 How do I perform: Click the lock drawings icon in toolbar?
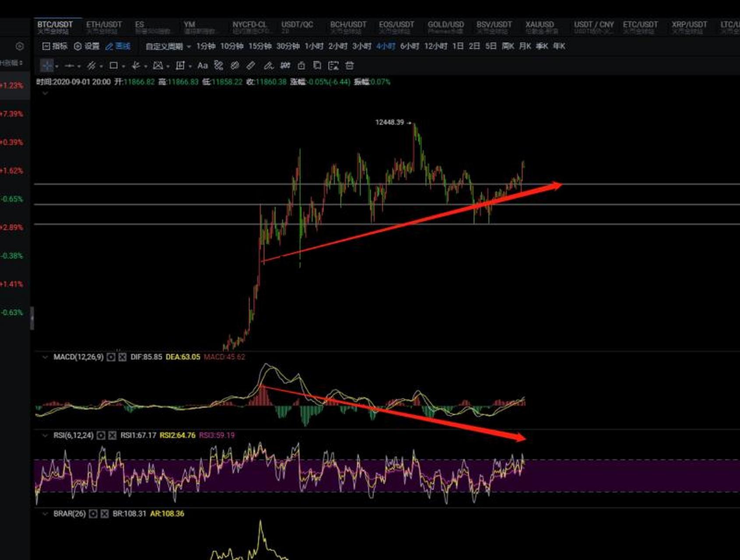301,66
